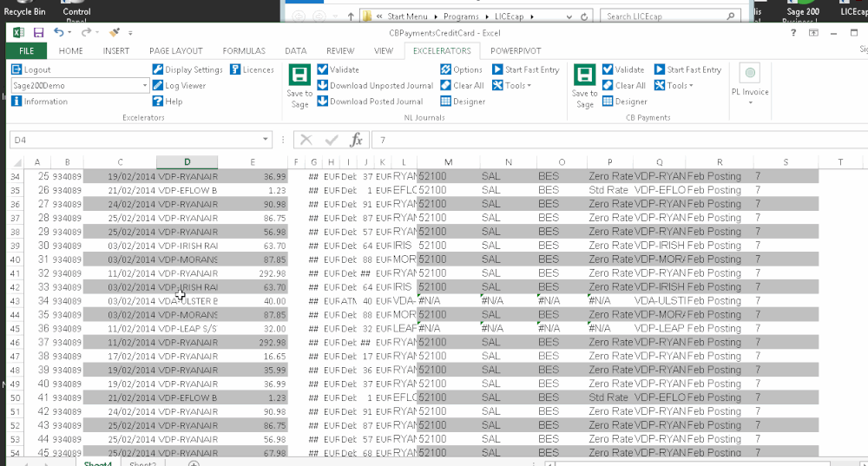Open Customize Quick Access Toolbar dropdown
The image size is (868, 466).
click(130, 33)
